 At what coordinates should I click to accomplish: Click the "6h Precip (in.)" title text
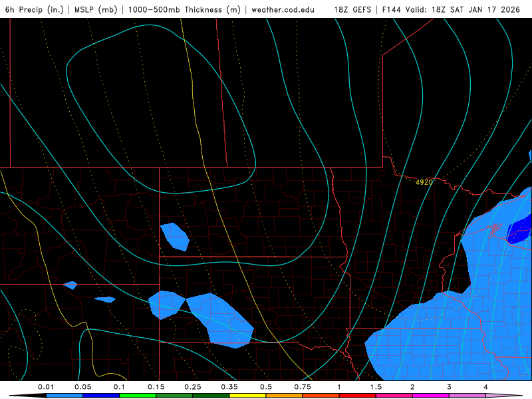click(35, 9)
